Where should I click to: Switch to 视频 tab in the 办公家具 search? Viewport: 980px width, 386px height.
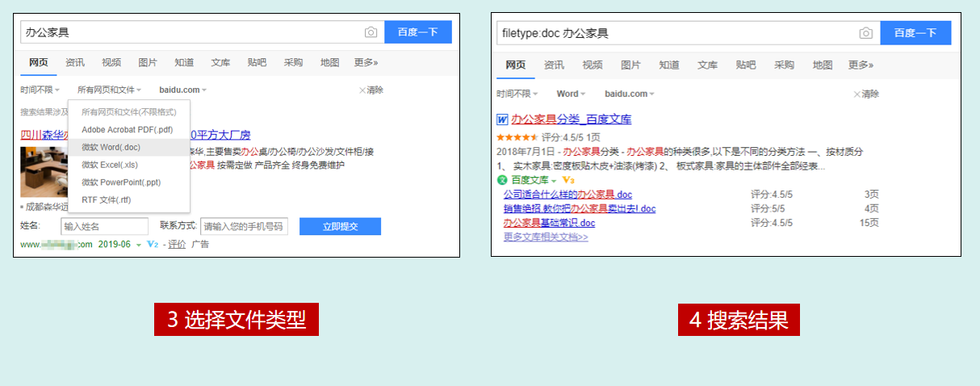pyautogui.click(x=111, y=62)
